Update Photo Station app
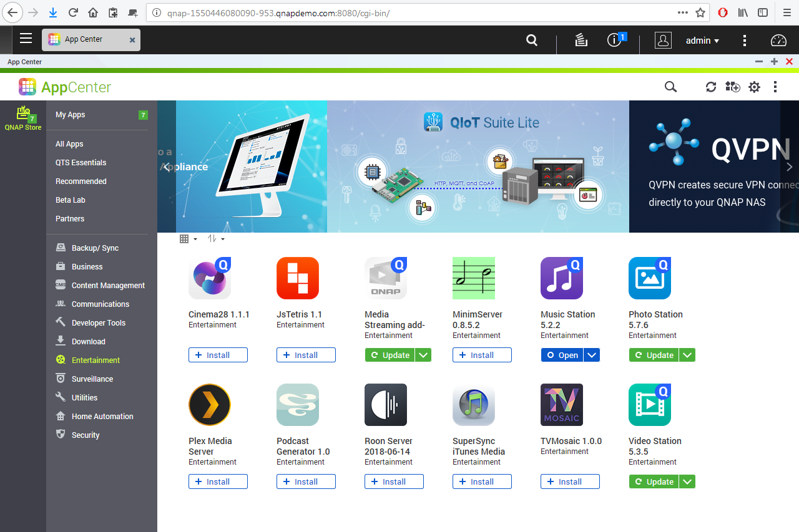This screenshot has width=799, height=532. [x=654, y=355]
